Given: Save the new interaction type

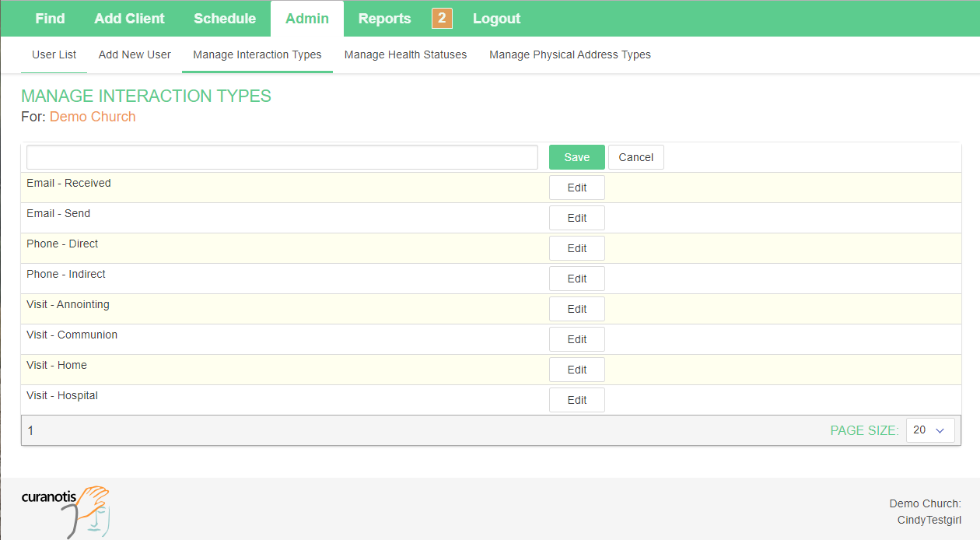Looking at the screenshot, I should [576, 157].
